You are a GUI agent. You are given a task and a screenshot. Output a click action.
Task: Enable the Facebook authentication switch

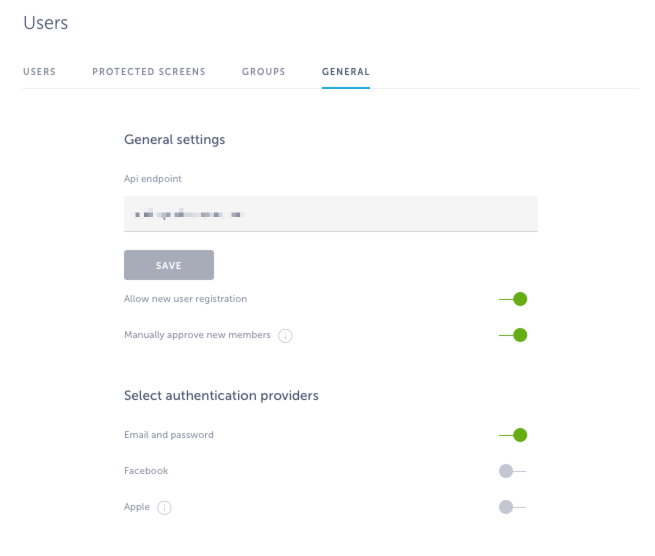tap(513, 471)
